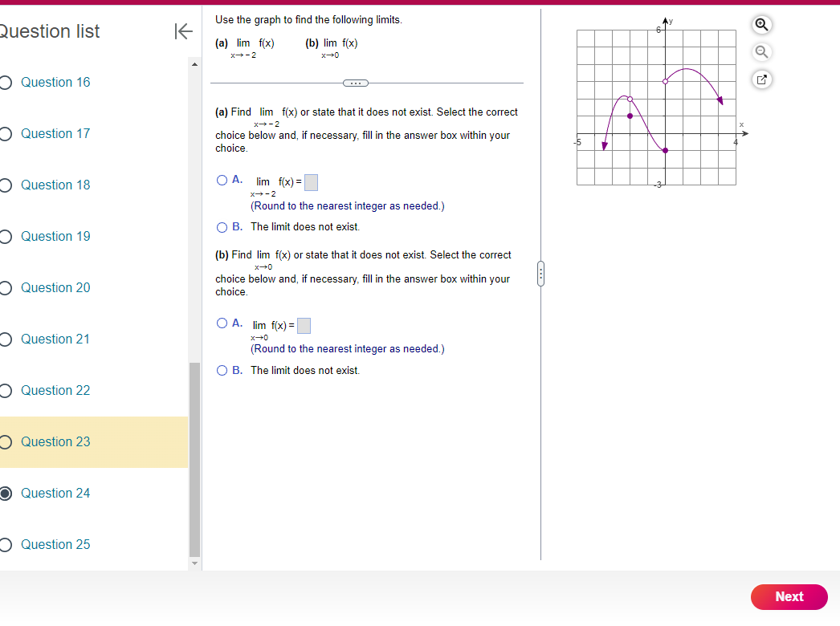Click Question 22 status circle
The image size is (840, 626).
pos(6,391)
